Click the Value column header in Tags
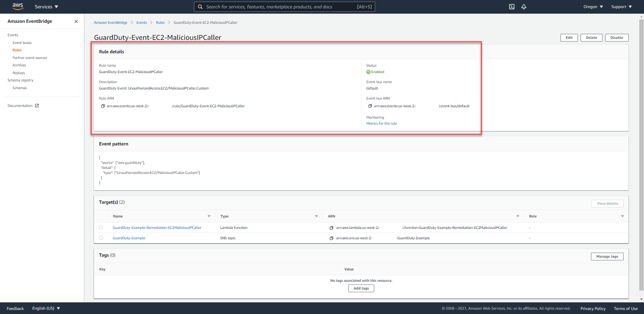644x314 pixels. (x=349, y=269)
